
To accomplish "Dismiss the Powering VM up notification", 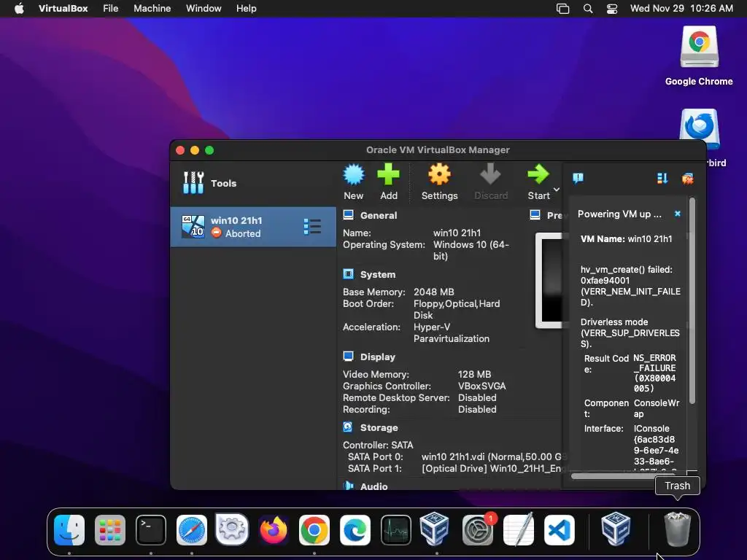I will pyautogui.click(x=678, y=214).
